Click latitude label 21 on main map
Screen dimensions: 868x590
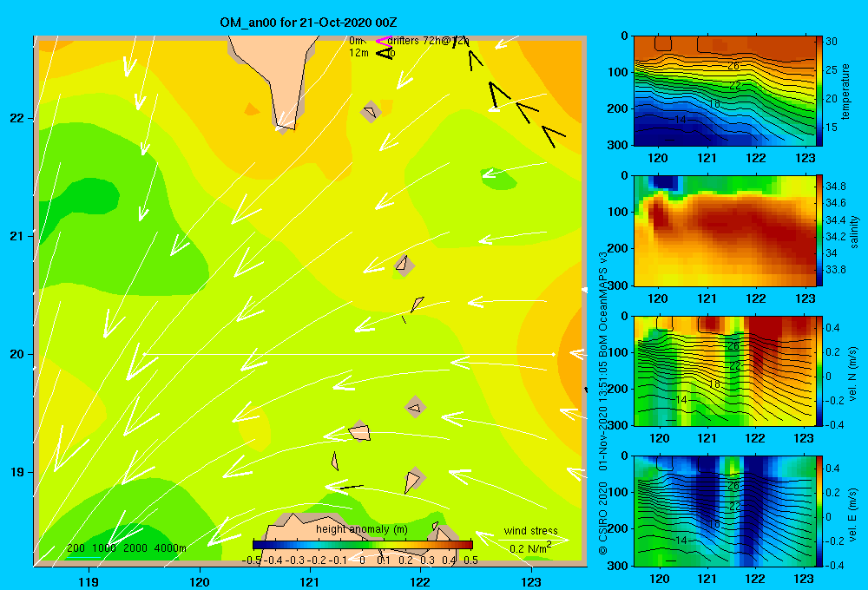(x=16, y=236)
